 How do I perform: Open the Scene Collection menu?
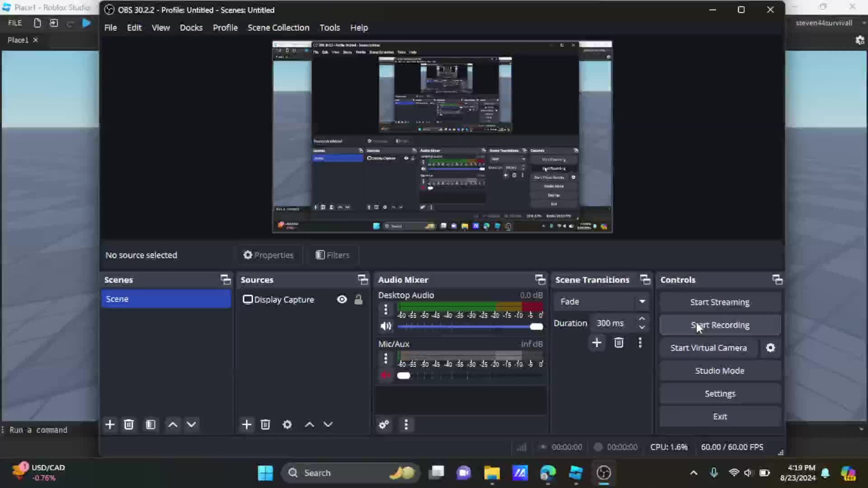tap(278, 28)
